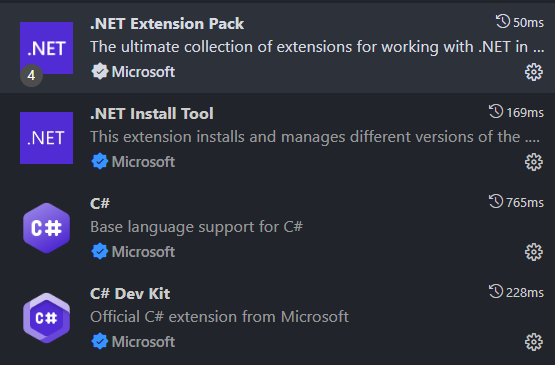Click verified badge under .NET Extension Pack
Image resolution: width=555 pixels, height=365 pixels.
click(99, 72)
